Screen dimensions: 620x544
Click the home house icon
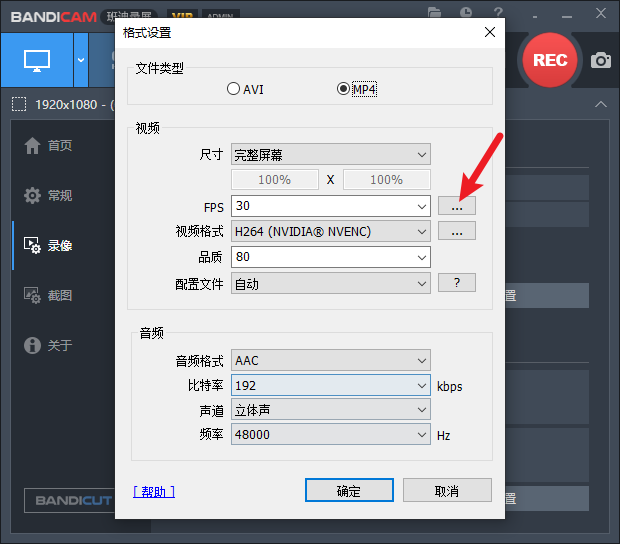pyautogui.click(x=32, y=145)
